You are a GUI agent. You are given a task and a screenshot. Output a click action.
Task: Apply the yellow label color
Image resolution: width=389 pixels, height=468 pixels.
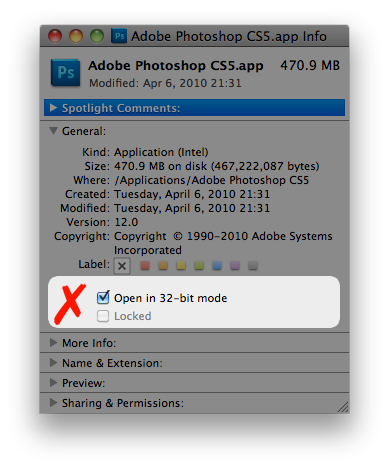pyautogui.click(x=181, y=266)
